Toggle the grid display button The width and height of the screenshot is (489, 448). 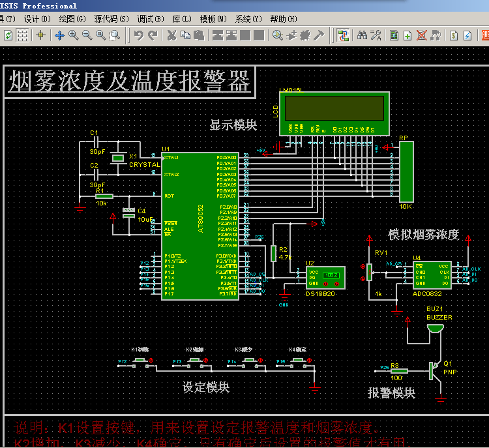(x=22, y=35)
